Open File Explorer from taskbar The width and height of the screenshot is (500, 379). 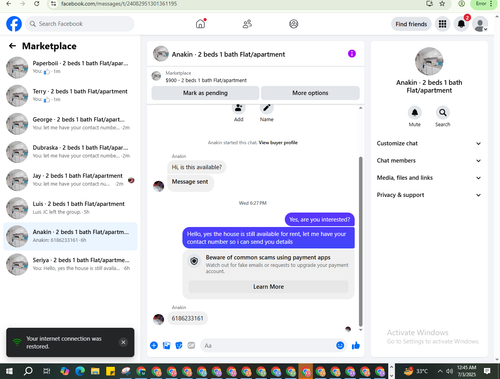point(95,371)
